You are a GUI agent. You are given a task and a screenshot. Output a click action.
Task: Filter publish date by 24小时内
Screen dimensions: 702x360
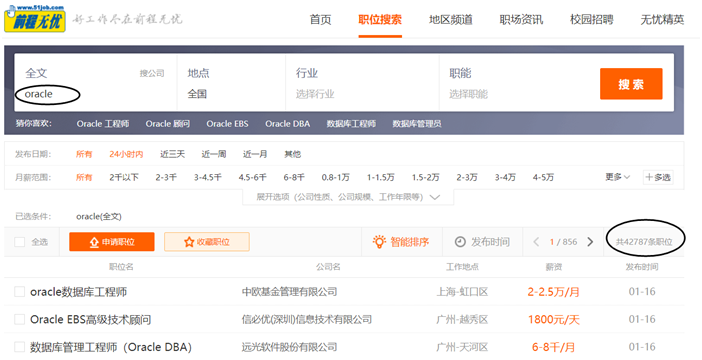pos(126,154)
